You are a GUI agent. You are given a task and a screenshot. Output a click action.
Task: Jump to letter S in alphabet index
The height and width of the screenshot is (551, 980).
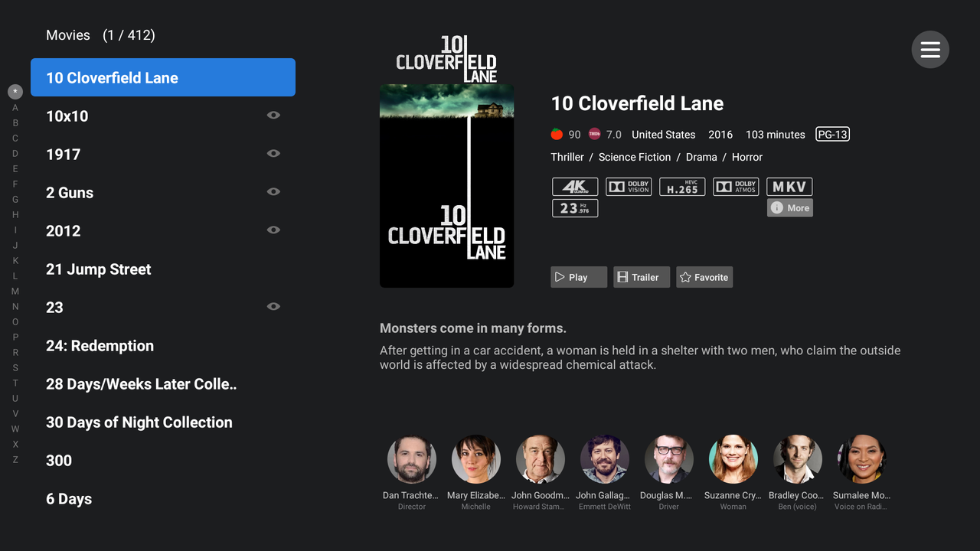(15, 367)
